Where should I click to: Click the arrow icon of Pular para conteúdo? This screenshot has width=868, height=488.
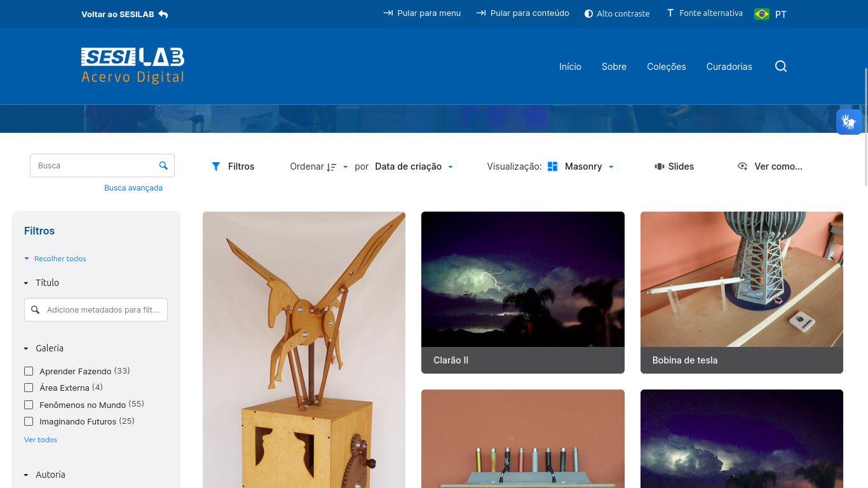(481, 13)
